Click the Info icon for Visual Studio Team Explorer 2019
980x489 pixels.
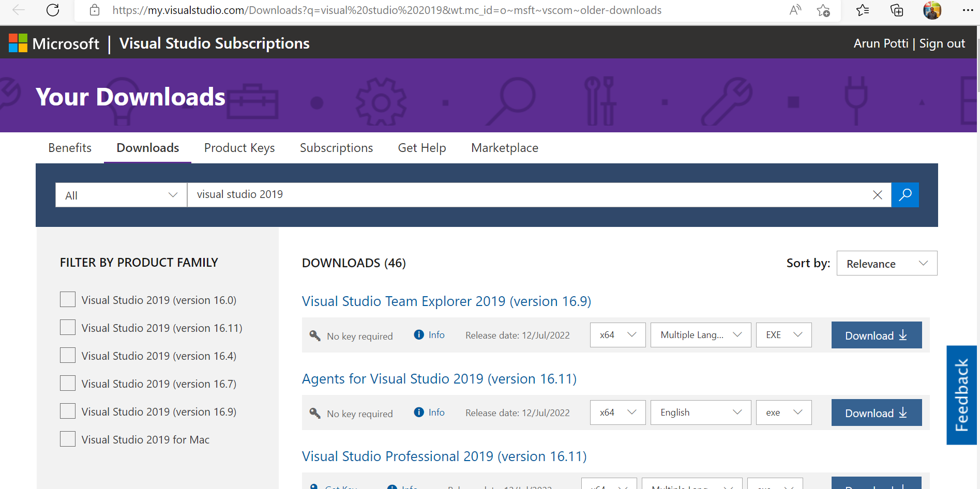[419, 334]
